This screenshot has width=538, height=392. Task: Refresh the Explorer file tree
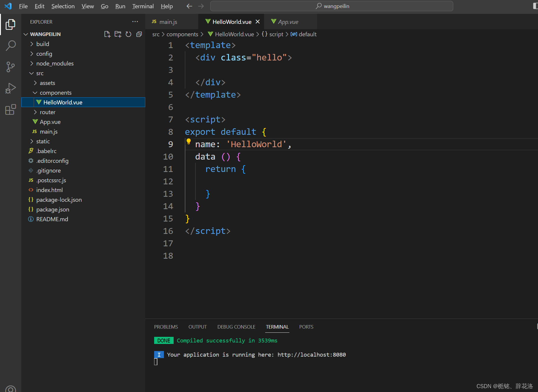(x=128, y=34)
